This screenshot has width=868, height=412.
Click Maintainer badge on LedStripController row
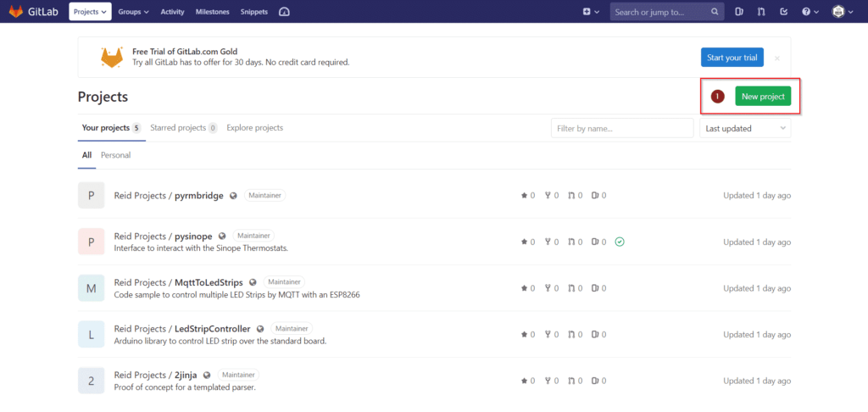tap(292, 328)
